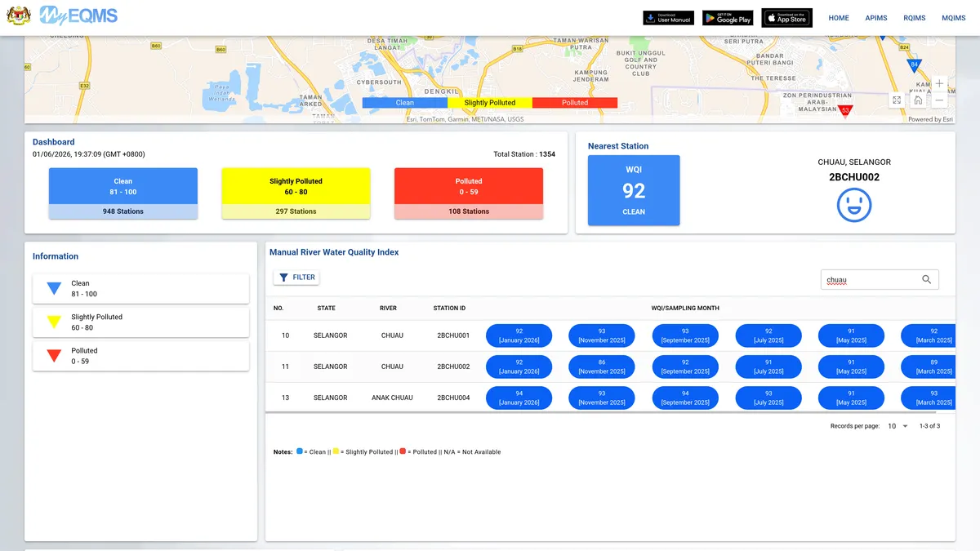Viewport: 980px width, 551px height.
Task: Select the Slightly Polluted 297 Stations card
Action: coord(296,193)
